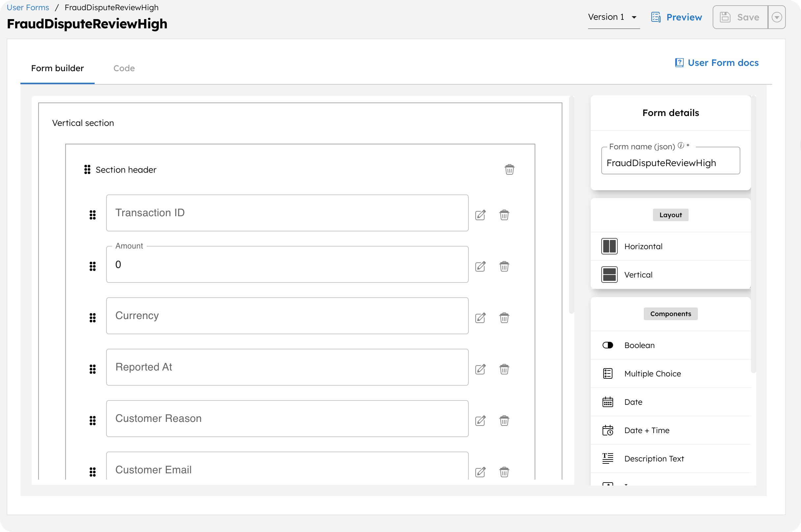This screenshot has height=532, width=801.
Task: Open the Version 1 dropdown
Action: [613, 17]
